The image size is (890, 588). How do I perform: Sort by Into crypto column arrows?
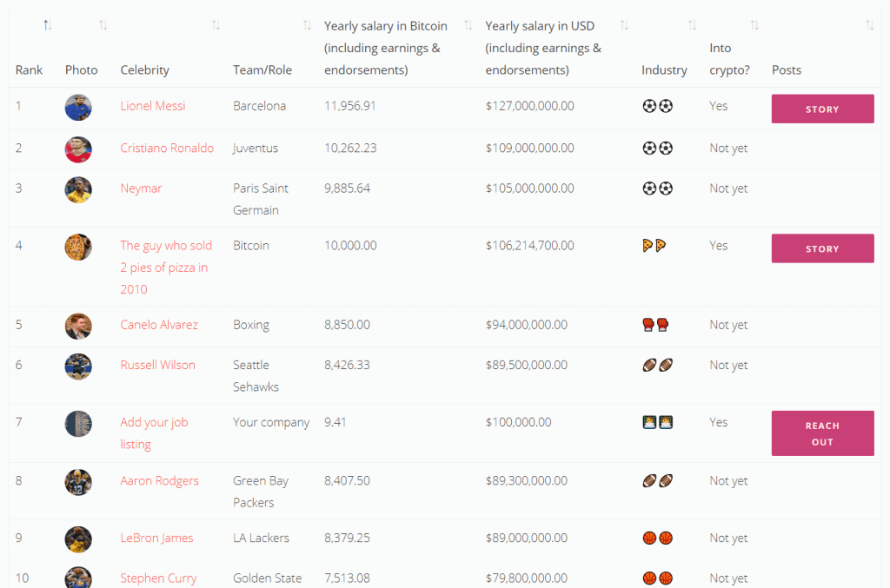click(754, 26)
